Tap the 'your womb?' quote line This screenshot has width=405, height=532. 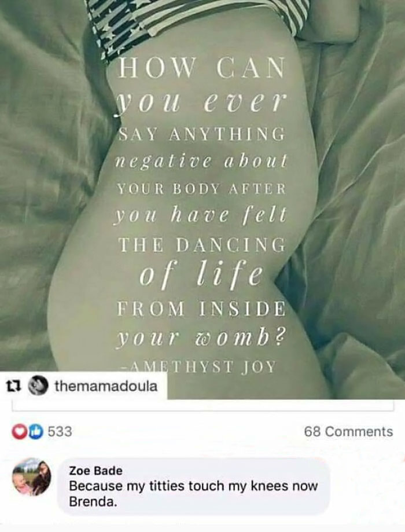[201, 337]
